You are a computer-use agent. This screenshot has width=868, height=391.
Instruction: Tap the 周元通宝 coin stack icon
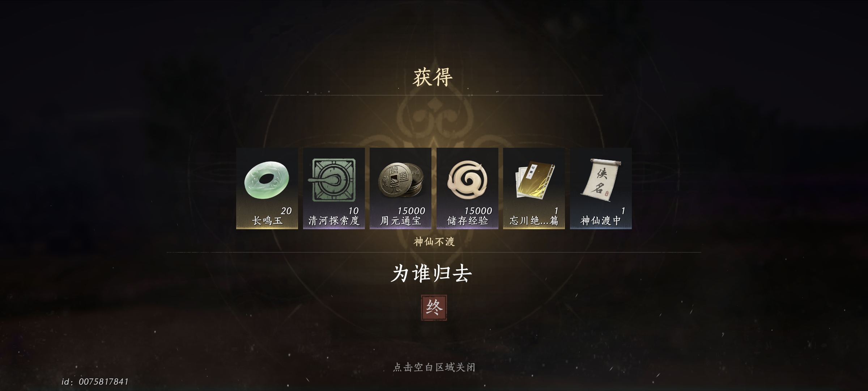coord(401,180)
